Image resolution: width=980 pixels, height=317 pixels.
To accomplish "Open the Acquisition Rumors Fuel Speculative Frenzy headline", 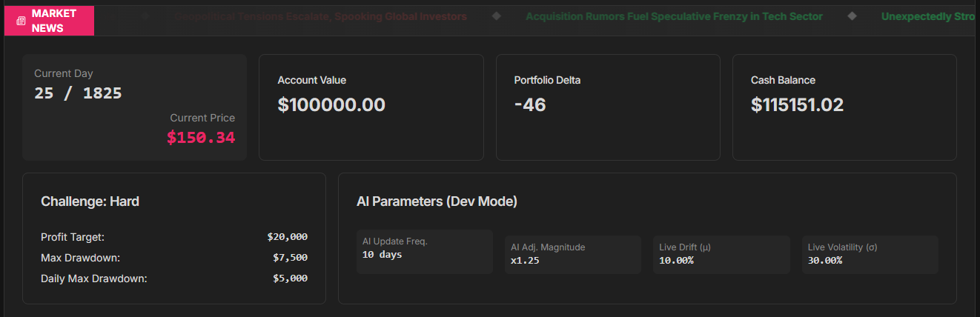I will [x=674, y=16].
